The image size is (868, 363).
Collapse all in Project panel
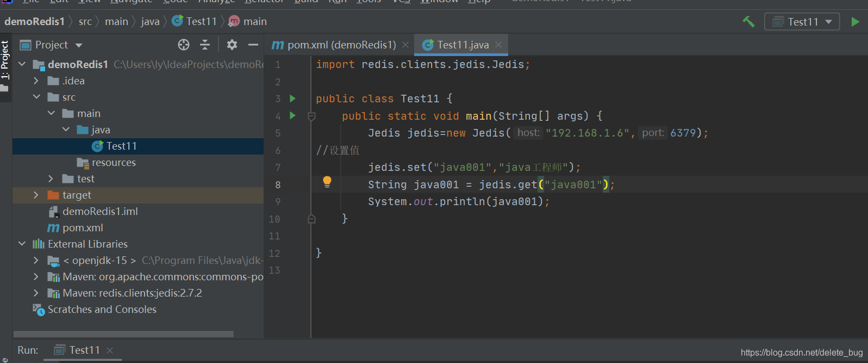(205, 45)
